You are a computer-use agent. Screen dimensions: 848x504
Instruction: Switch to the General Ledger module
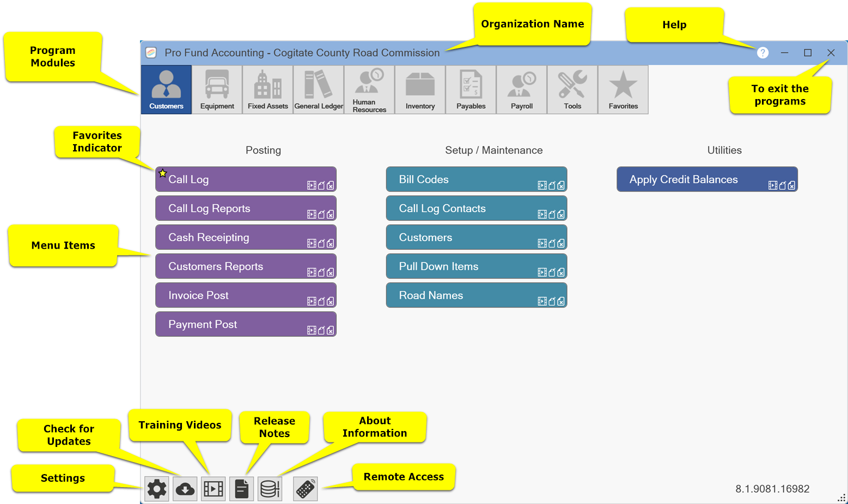(x=319, y=90)
